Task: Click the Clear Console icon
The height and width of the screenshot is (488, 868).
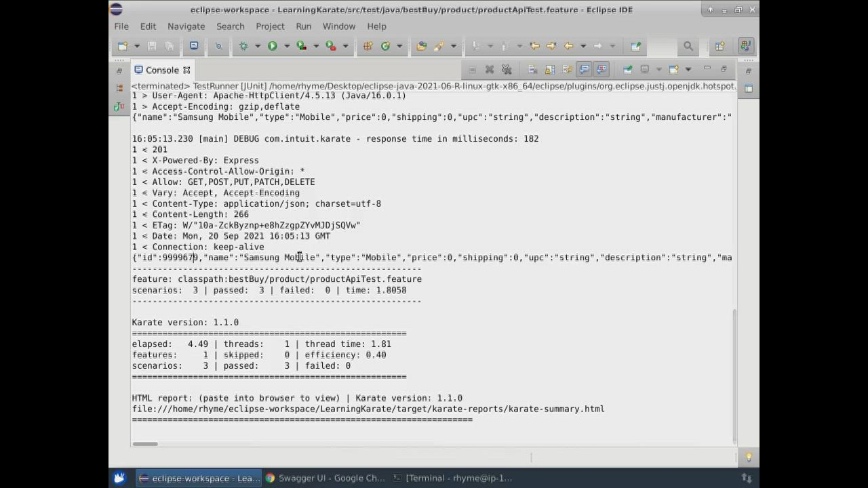Action: (x=532, y=69)
